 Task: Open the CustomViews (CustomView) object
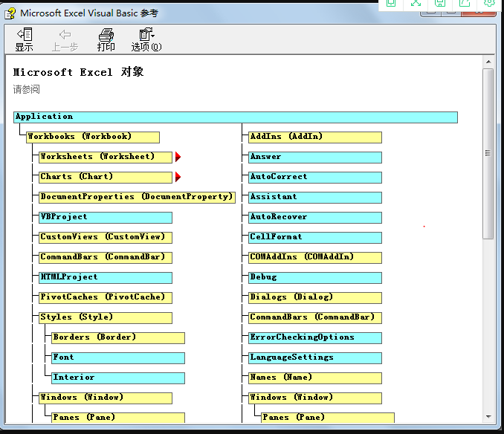106,237
